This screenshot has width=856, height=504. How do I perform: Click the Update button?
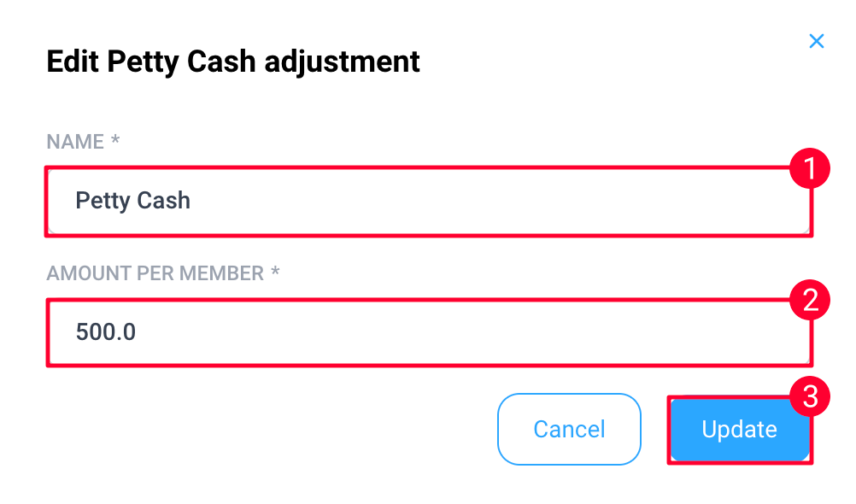[740, 430]
